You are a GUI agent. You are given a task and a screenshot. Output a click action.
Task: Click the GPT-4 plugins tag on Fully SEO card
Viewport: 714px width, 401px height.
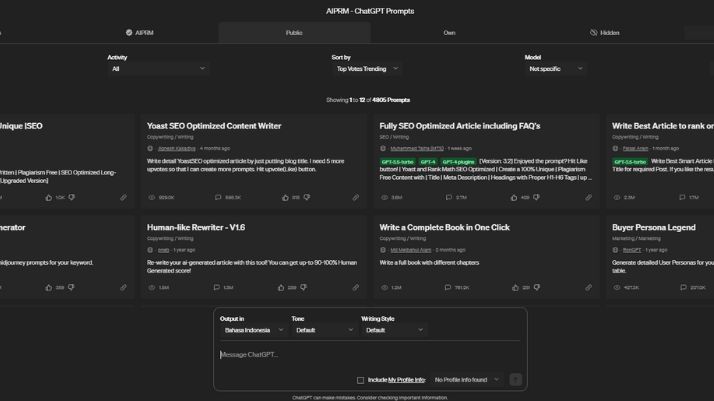(458, 162)
